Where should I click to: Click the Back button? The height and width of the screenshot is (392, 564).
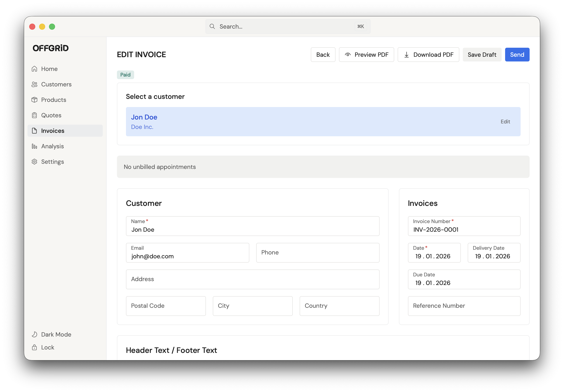[323, 55]
